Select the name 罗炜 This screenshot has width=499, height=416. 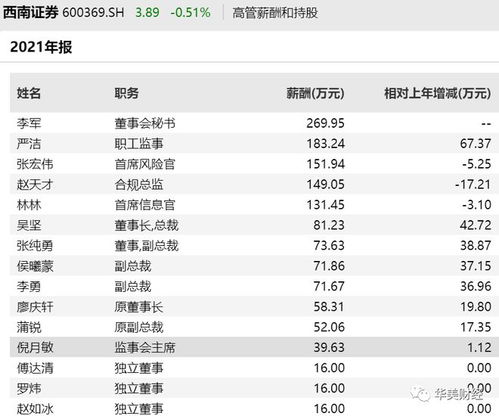(29, 388)
